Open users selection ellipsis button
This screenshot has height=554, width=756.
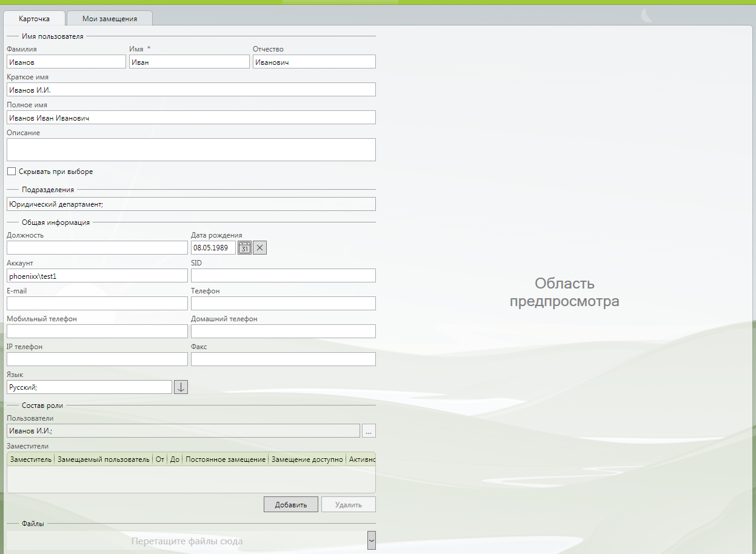pos(369,431)
